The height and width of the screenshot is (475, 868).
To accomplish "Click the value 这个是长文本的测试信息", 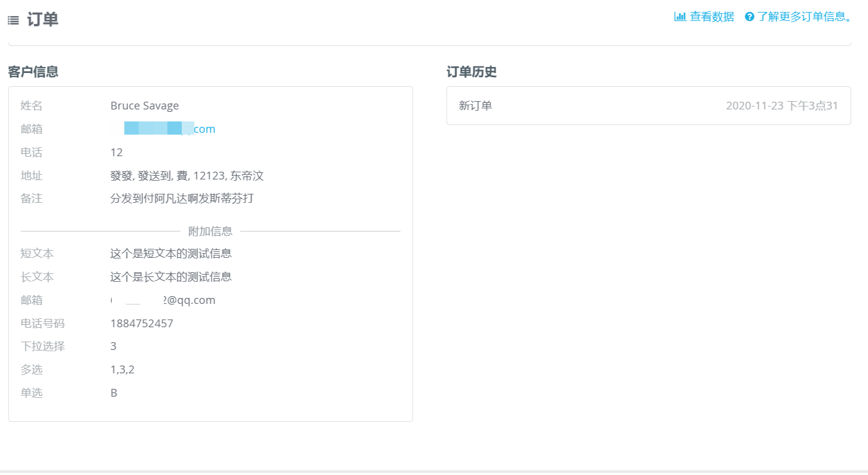I will (171, 277).
